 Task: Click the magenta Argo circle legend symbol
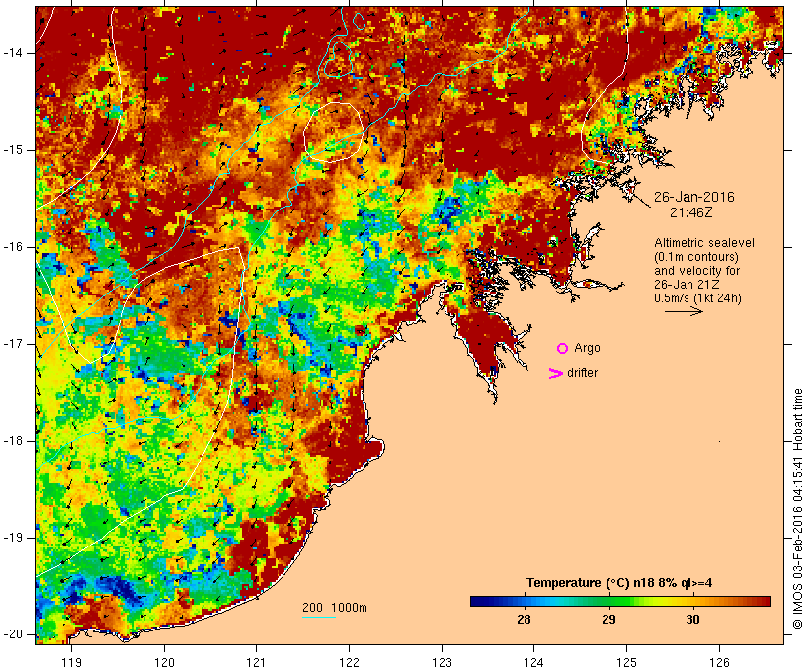563,349
